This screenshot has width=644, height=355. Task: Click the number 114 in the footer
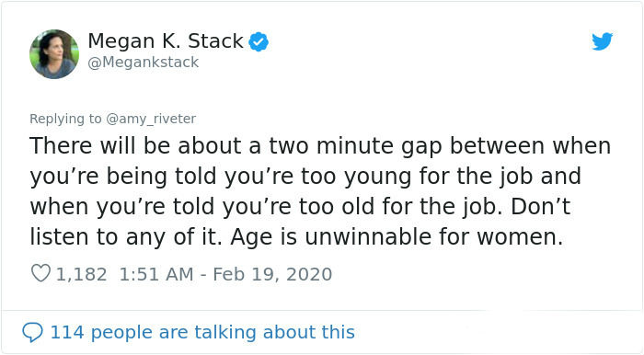pyautogui.click(x=67, y=332)
